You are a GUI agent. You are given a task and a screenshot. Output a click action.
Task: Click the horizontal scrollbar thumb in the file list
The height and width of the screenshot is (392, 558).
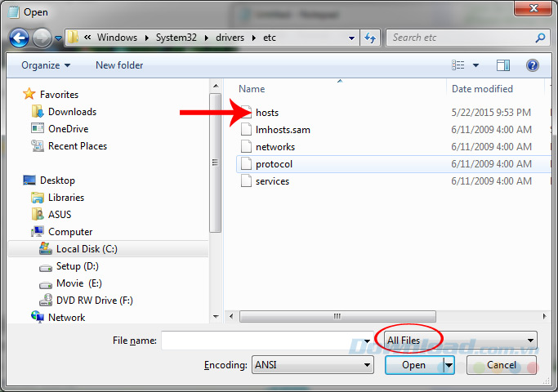[x=337, y=316]
